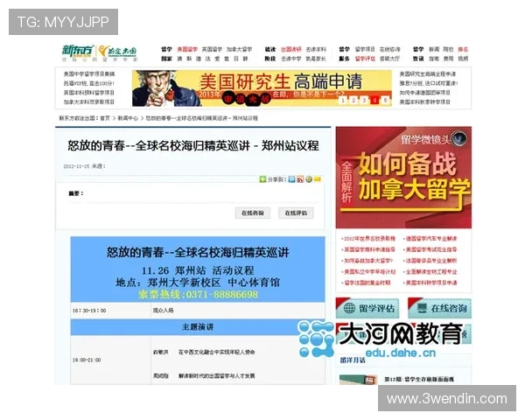Open the red 排名 nav link
Image resolution: width=525 pixels, height=420 pixels.
click(x=463, y=49)
